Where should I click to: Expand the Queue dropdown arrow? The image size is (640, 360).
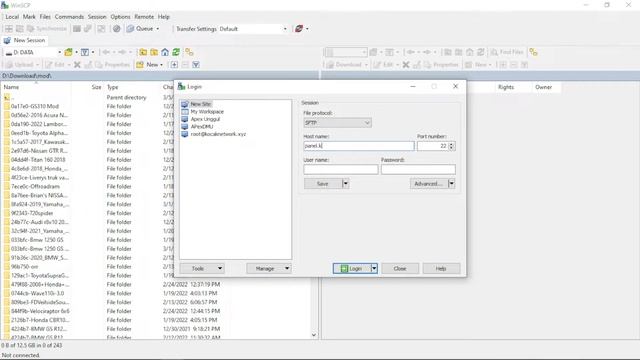click(x=158, y=29)
